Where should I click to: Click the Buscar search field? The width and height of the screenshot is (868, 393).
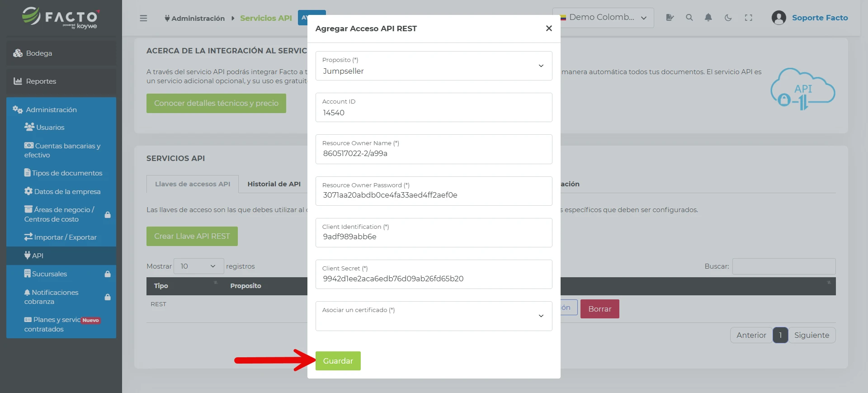[783, 266]
